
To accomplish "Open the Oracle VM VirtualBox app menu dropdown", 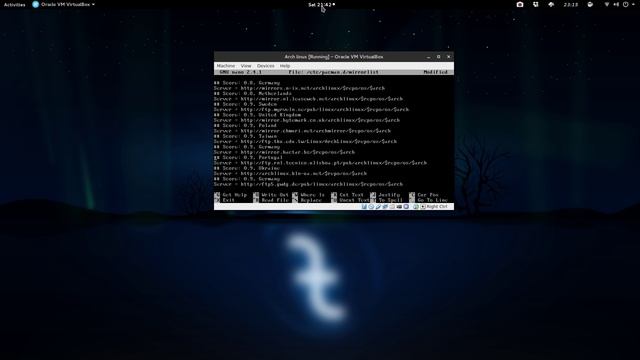I will click(64, 4).
